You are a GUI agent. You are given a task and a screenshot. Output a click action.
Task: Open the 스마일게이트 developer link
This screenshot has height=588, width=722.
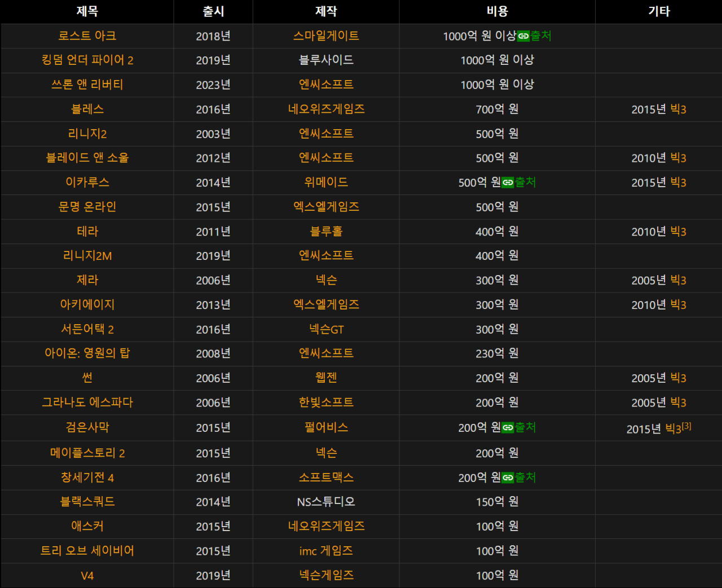tap(326, 36)
